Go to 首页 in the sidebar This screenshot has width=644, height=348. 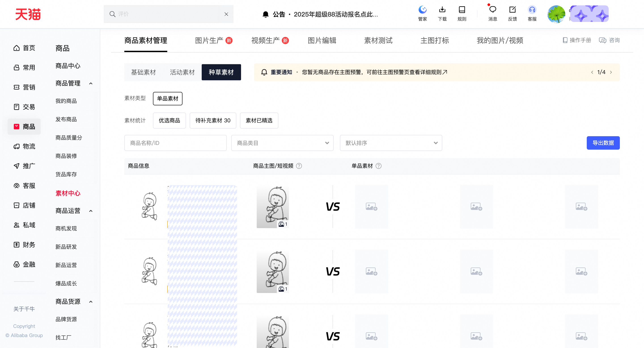click(x=24, y=48)
